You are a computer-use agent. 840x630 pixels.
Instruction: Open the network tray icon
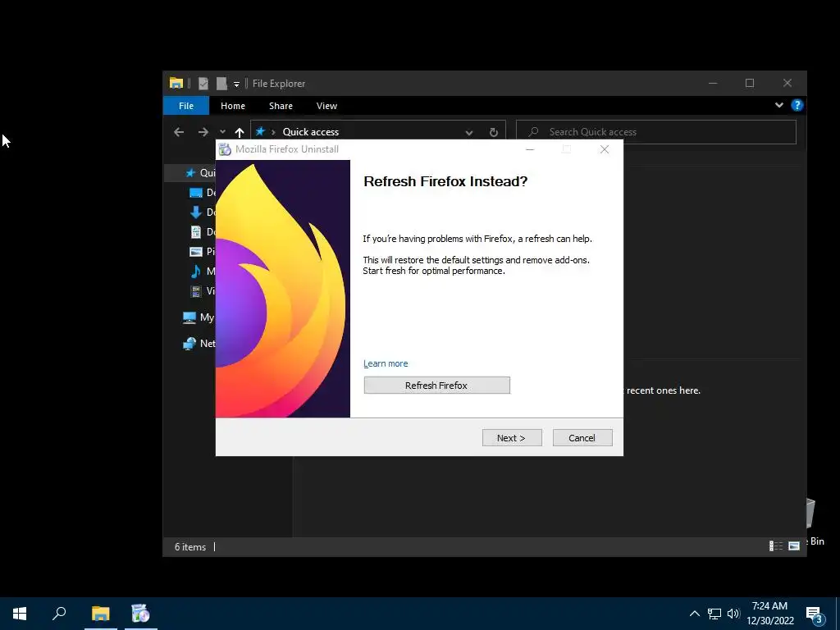pyautogui.click(x=714, y=614)
